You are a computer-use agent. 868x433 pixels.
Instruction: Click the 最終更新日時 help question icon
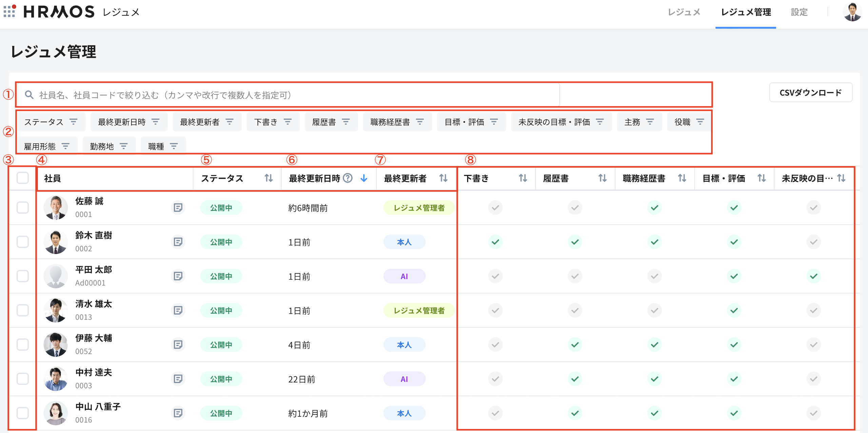pyautogui.click(x=348, y=178)
